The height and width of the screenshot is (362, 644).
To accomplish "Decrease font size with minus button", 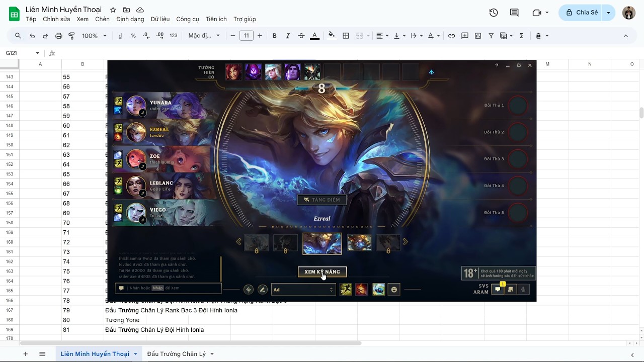I will (x=233, y=36).
